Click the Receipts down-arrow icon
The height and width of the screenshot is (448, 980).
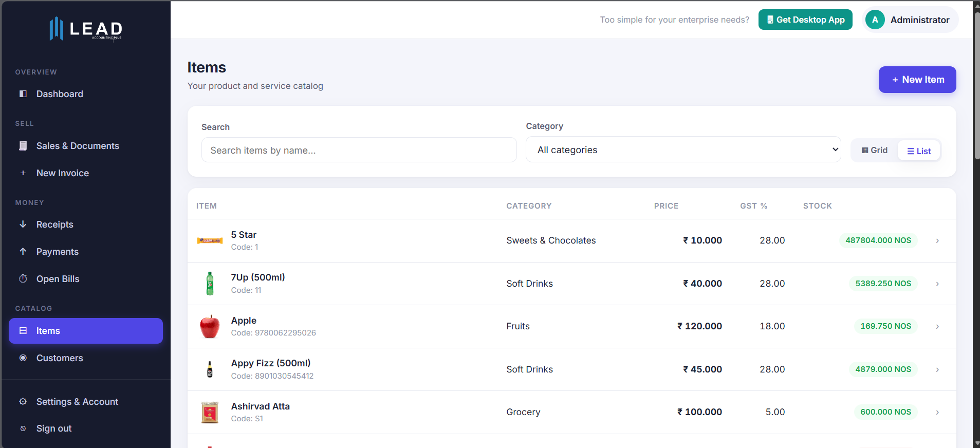23,225
